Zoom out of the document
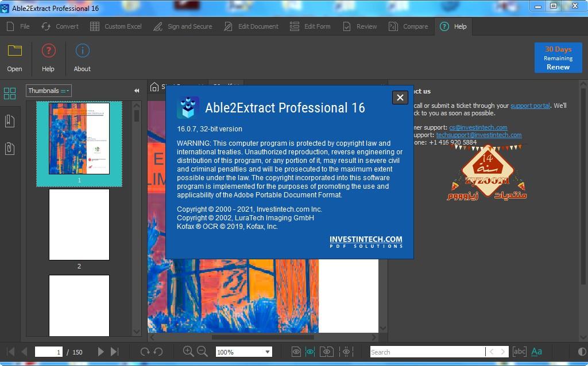The width and height of the screenshot is (588, 366). [x=202, y=351]
